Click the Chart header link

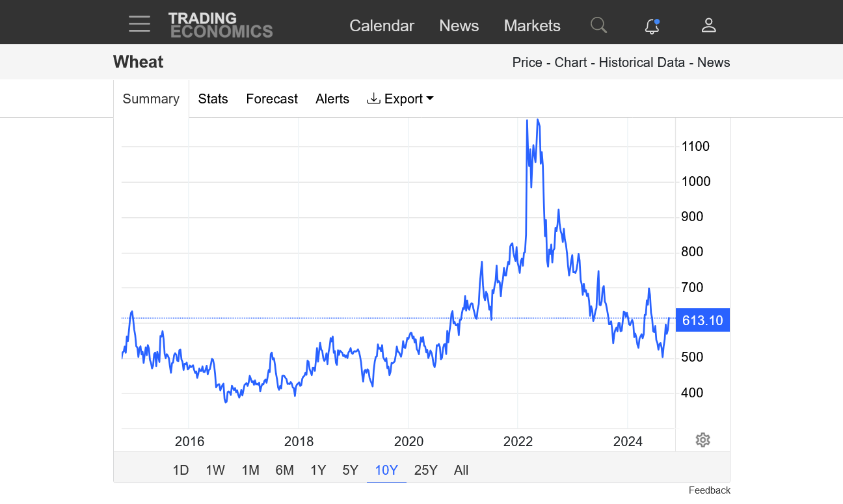tap(570, 62)
